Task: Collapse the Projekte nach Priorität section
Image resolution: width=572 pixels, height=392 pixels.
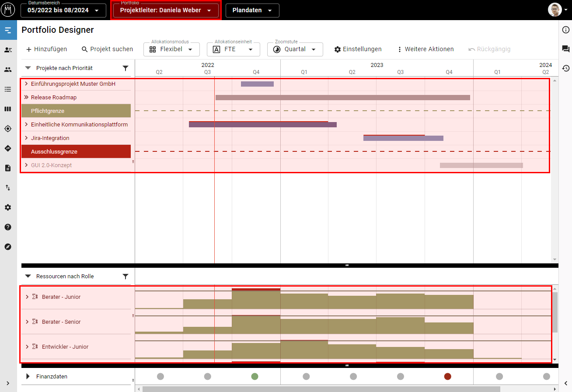Action: [28, 68]
